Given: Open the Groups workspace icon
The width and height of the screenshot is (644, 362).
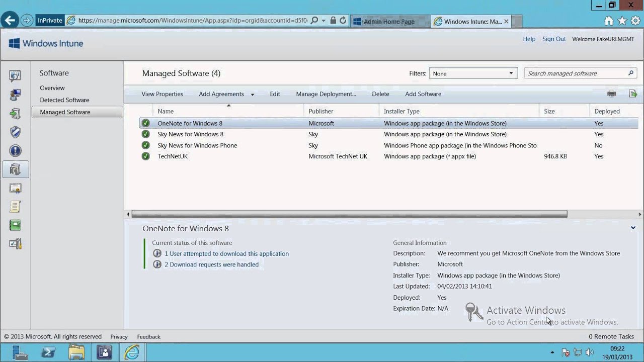Looking at the screenshot, I should coord(15,95).
